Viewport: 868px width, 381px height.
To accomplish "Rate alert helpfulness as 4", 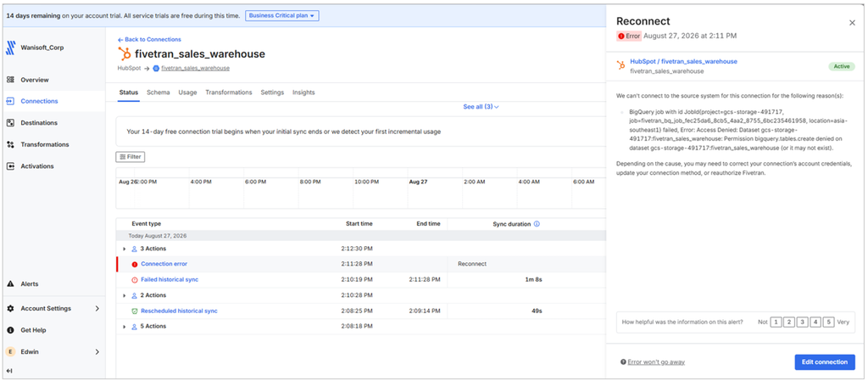I will tap(815, 322).
